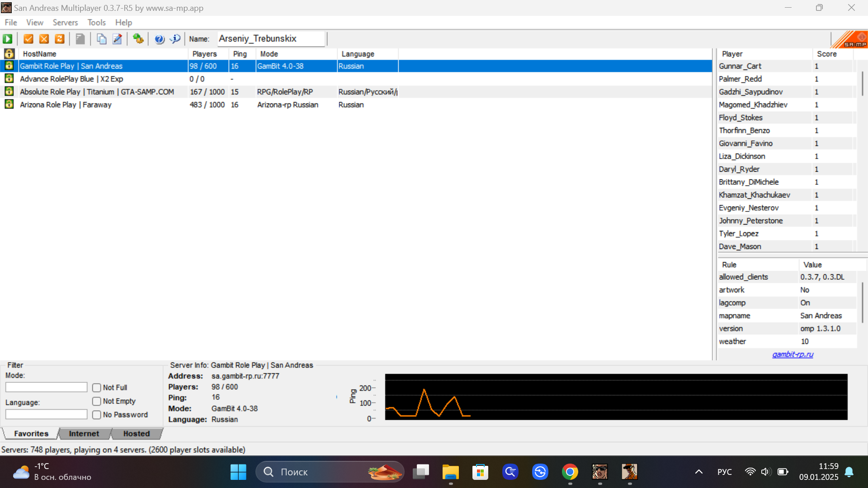This screenshot has width=868, height=488.
Task: Click the Refresh Server orange icon
Action: pos(60,39)
